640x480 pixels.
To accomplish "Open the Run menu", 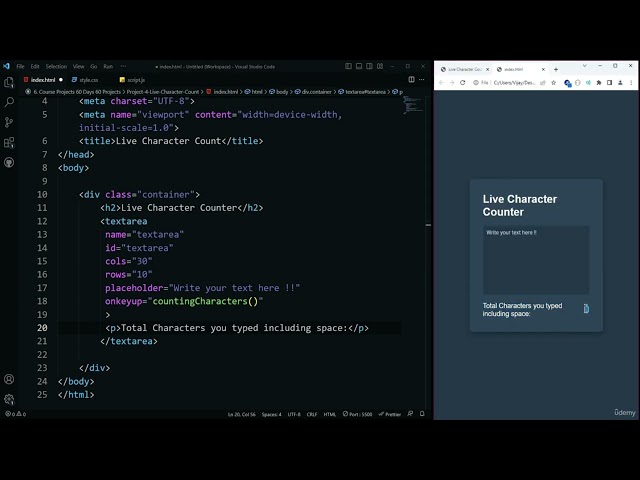I will (x=108, y=67).
